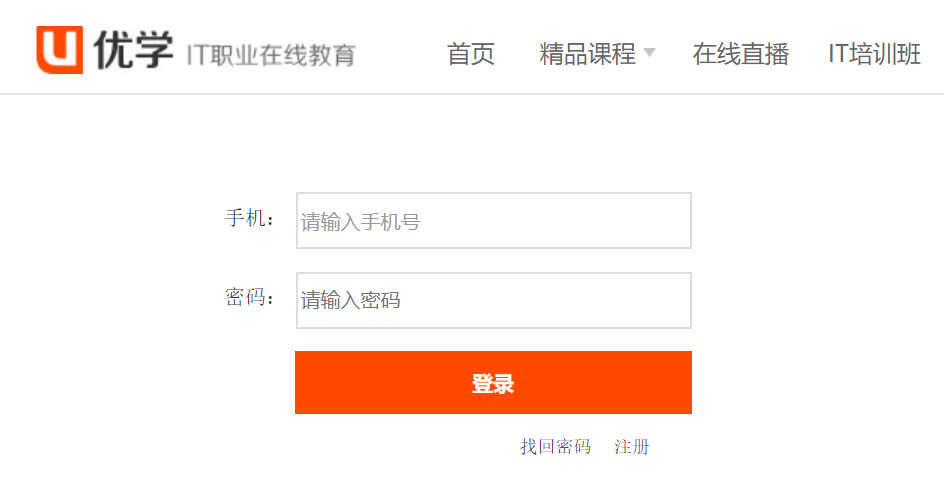Click the horizontal divider line under header

pos(472,94)
